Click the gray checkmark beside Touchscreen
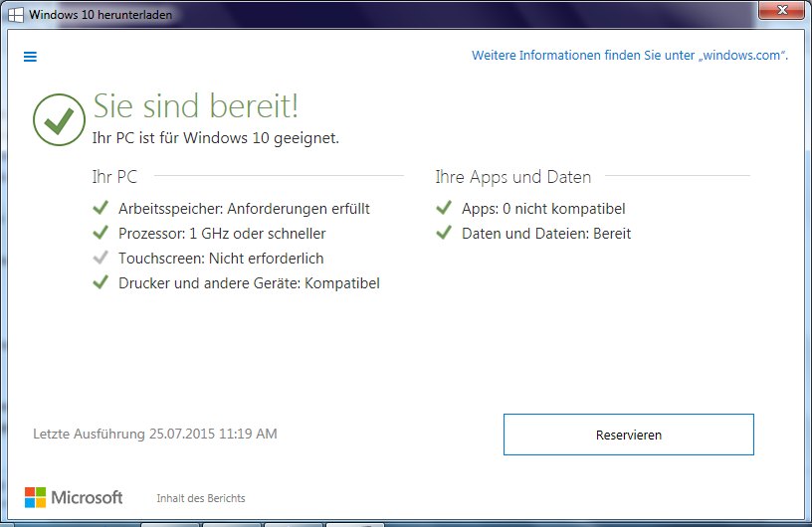This screenshot has height=527, width=812. [x=100, y=258]
